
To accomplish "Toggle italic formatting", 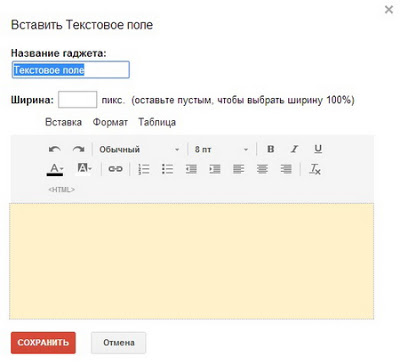I will tap(294, 149).
